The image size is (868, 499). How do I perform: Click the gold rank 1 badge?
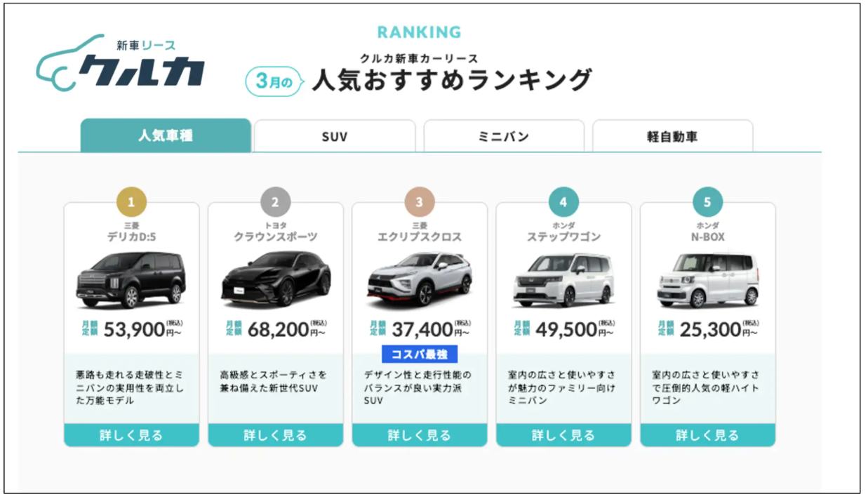click(x=131, y=203)
